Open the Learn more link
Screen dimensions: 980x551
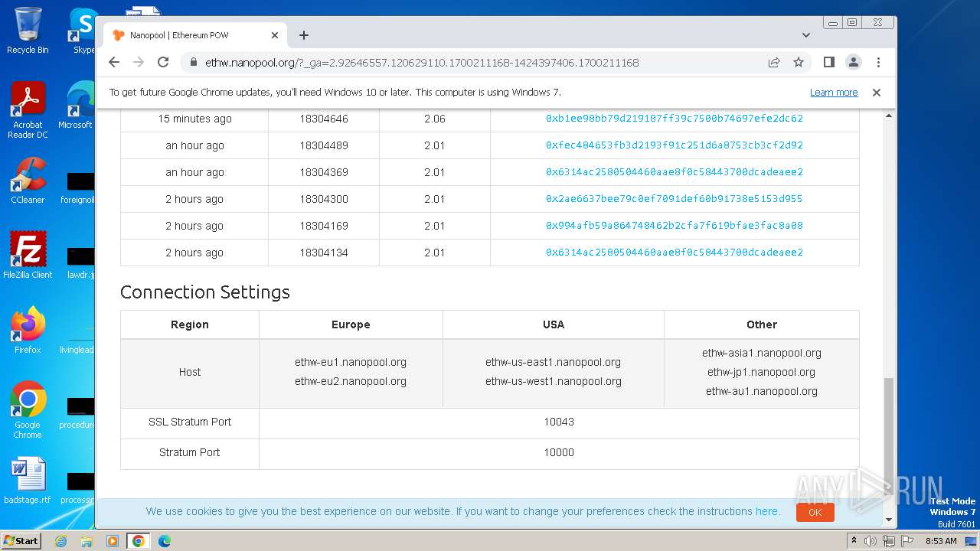pyautogui.click(x=834, y=93)
